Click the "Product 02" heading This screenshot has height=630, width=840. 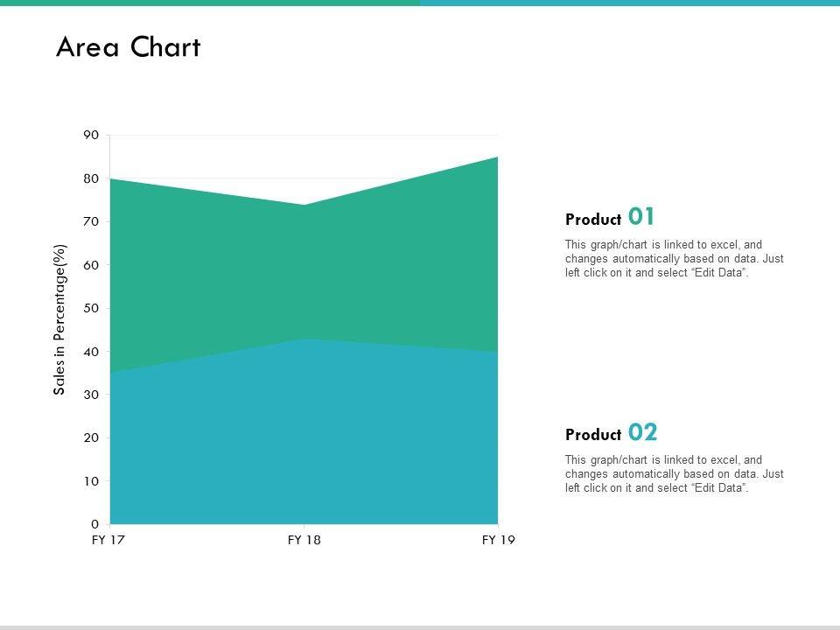pos(611,433)
